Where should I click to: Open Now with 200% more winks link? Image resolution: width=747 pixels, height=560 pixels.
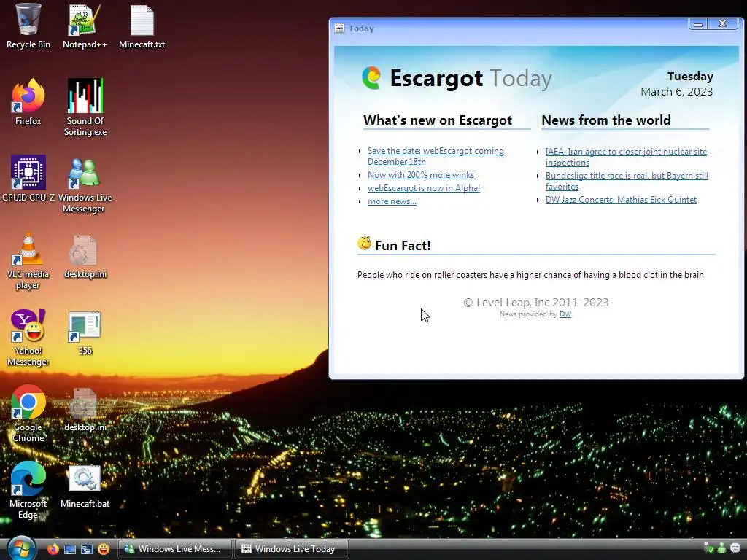(421, 175)
